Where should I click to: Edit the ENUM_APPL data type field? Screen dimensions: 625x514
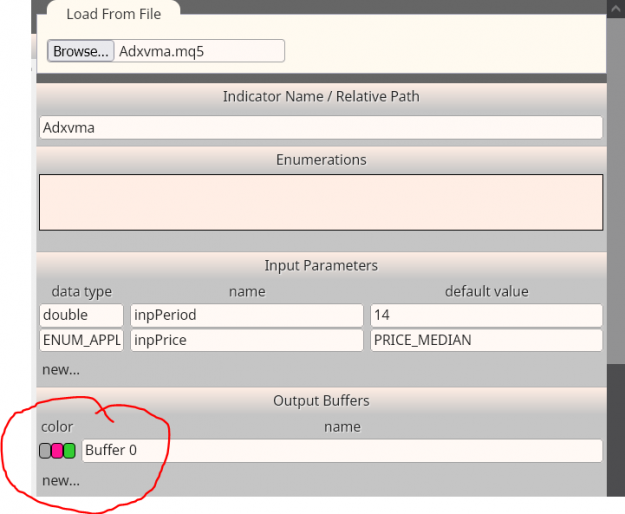click(82, 340)
